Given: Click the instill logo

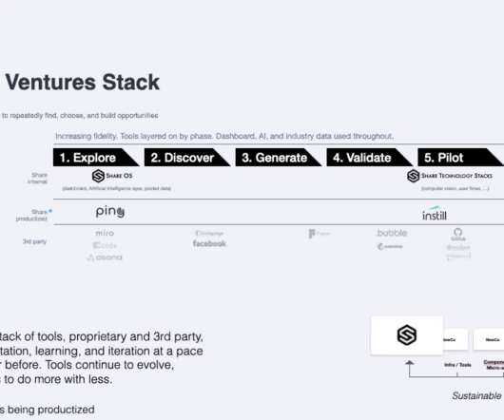Looking at the screenshot, I should 435,214.
